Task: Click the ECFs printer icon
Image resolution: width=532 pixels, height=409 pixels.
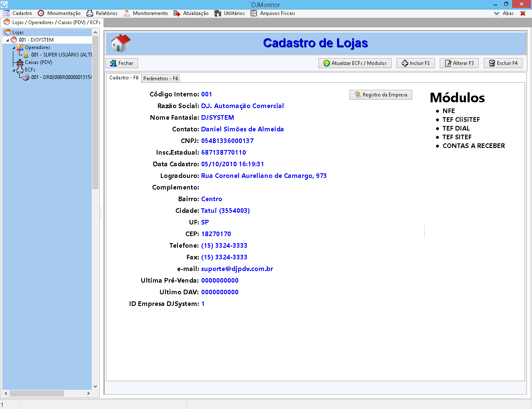Action: click(x=20, y=70)
